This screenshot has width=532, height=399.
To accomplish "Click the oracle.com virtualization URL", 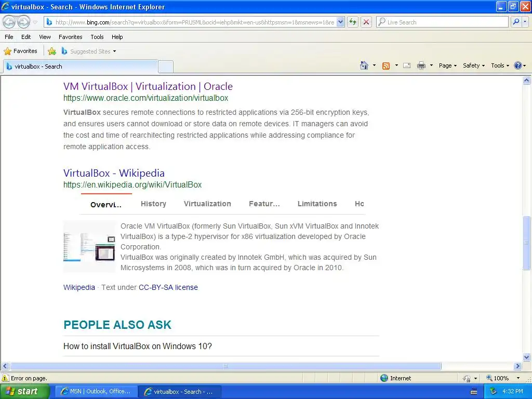I will point(145,98).
